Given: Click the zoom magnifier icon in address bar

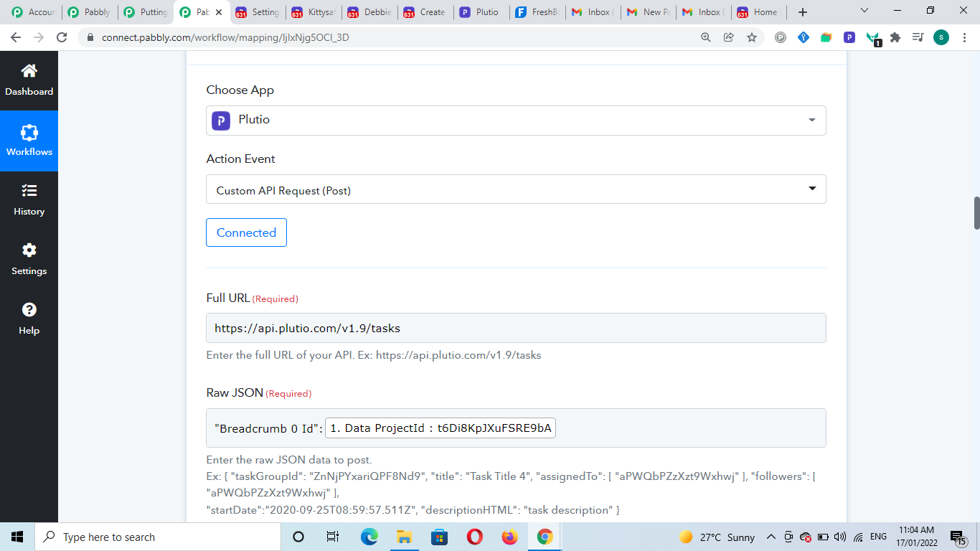Looking at the screenshot, I should (706, 37).
